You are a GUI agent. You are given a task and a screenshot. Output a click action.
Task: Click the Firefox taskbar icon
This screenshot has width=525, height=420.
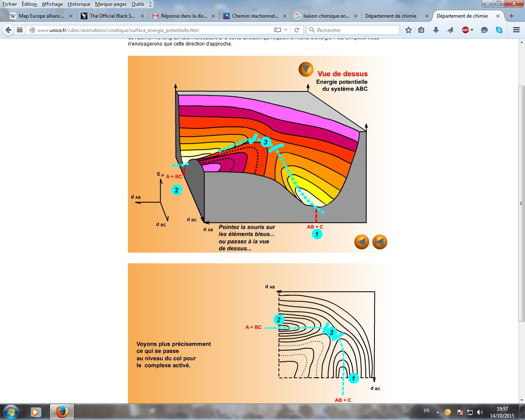coord(62,412)
